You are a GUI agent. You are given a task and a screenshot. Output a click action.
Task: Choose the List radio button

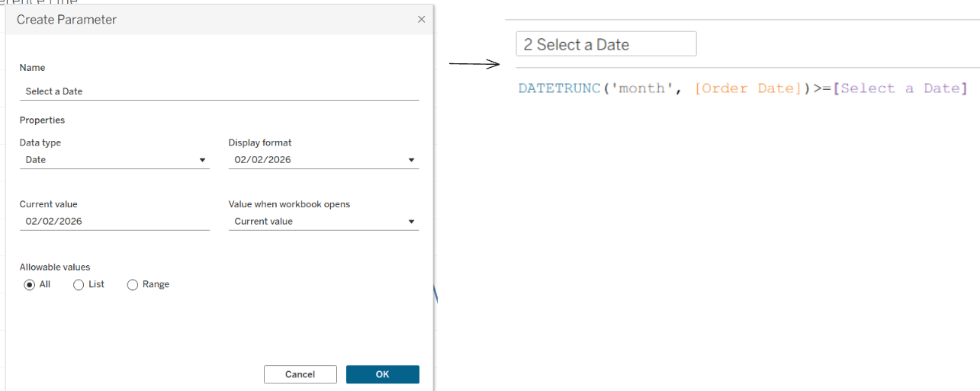click(79, 284)
